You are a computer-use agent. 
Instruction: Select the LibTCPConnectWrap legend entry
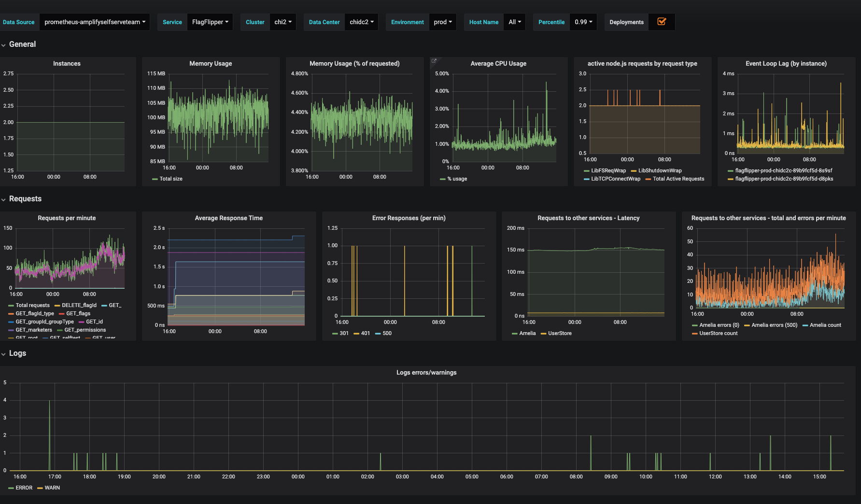point(616,179)
